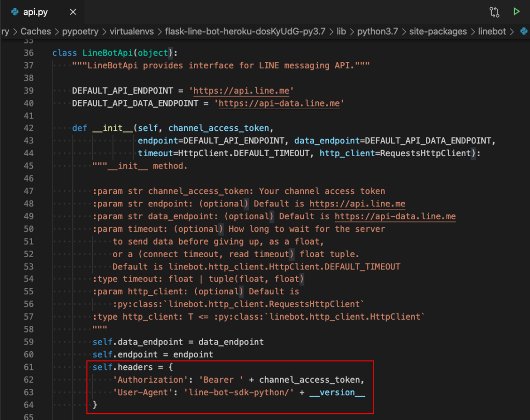Click the api.line.me URL in line 48 docstring

(x=357, y=204)
